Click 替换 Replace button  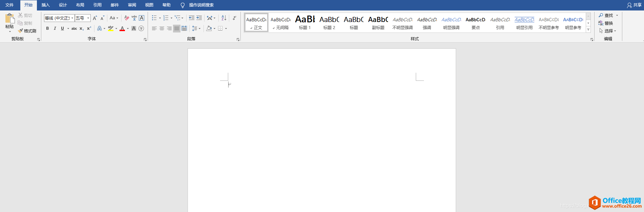click(x=606, y=23)
